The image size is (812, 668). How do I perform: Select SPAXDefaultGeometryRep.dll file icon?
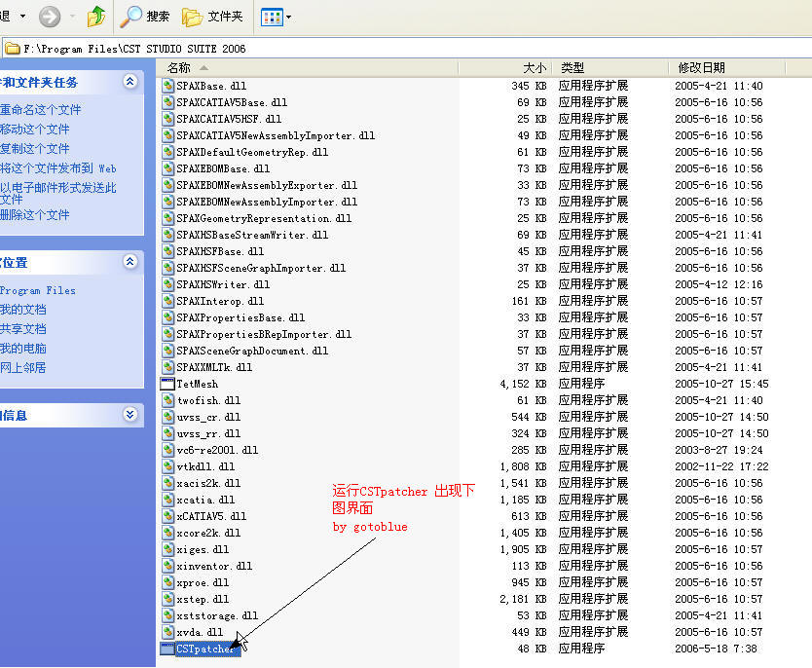(167, 152)
